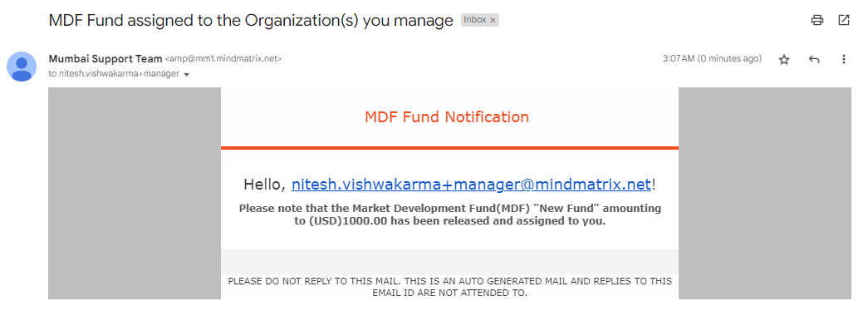Image resolution: width=868 pixels, height=311 pixels.
Task: Click the MDF Fund Notification heading
Action: 447,117
